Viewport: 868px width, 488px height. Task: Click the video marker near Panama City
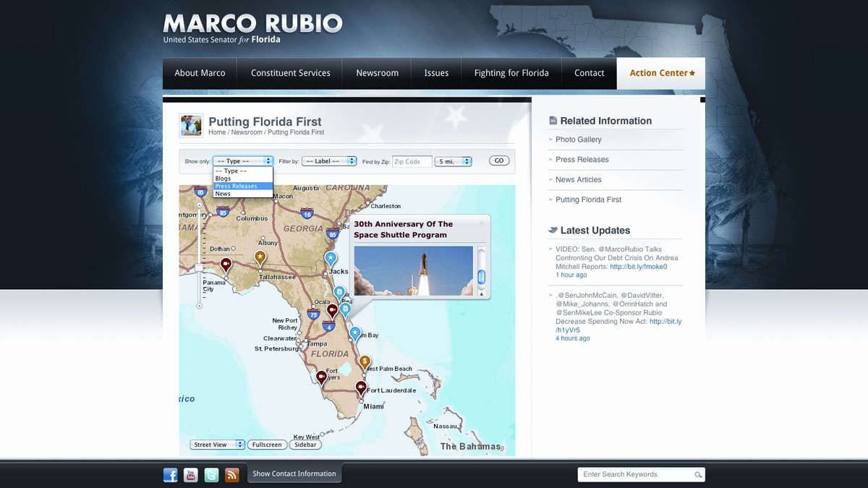pyautogui.click(x=226, y=265)
